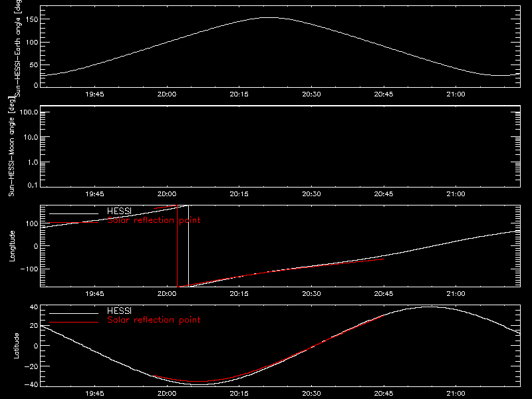Click white vertical wrap line in Longitude plot
Viewport: 532px width, 399px height.
point(188,246)
